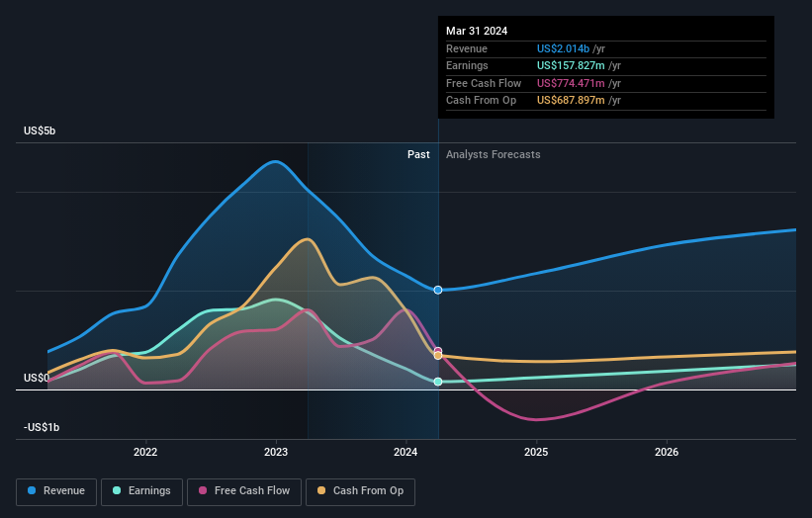Toggle the Free Cash Flow legend series
The height and width of the screenshot is (518, 812).
[244, 491]
